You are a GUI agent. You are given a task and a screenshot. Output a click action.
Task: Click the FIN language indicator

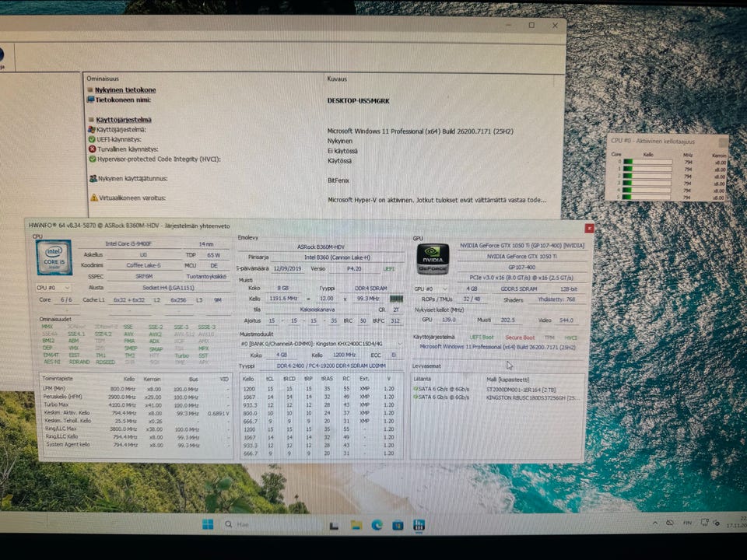[687, 523]
